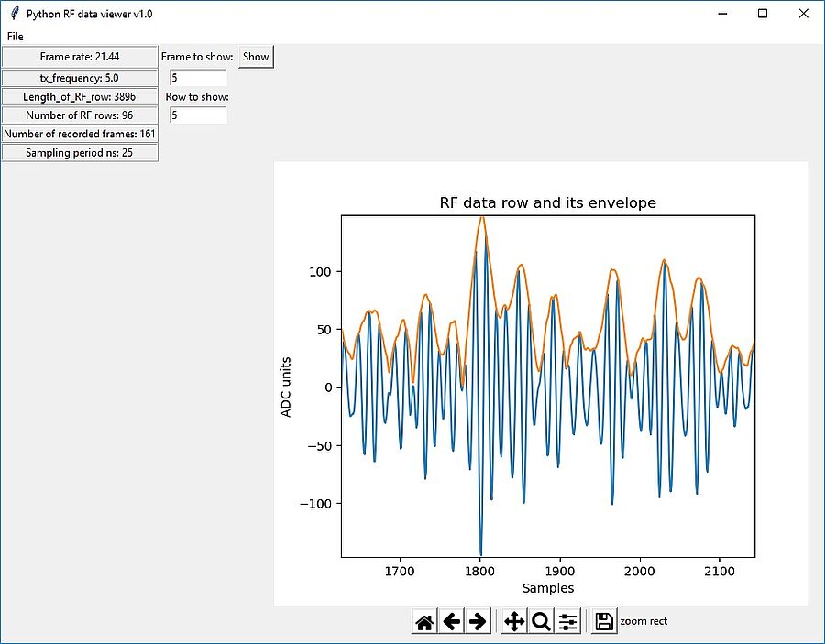
Task: Focus the Frame to show input field
Action: pos(198,78)
